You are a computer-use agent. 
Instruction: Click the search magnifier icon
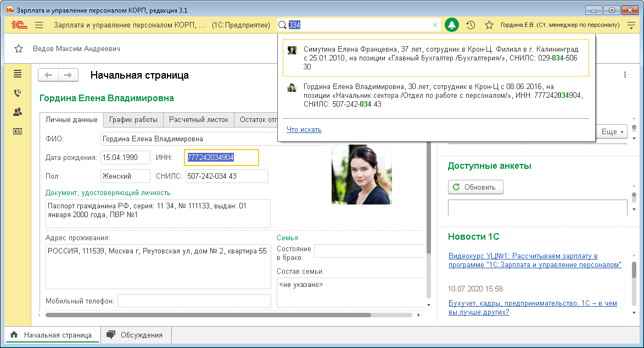282,25
